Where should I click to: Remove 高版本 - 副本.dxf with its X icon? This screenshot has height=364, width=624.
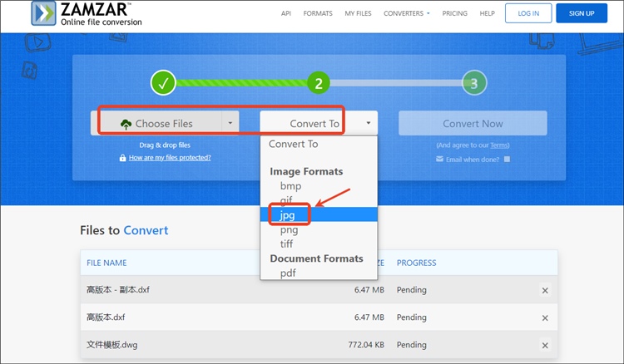[x=545, y=290]
